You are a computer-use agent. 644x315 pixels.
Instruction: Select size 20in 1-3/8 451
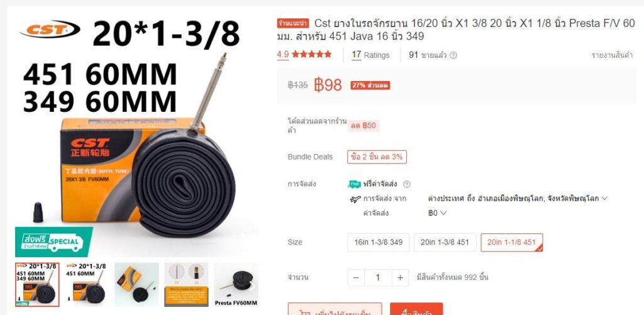(x=445, y=242)
